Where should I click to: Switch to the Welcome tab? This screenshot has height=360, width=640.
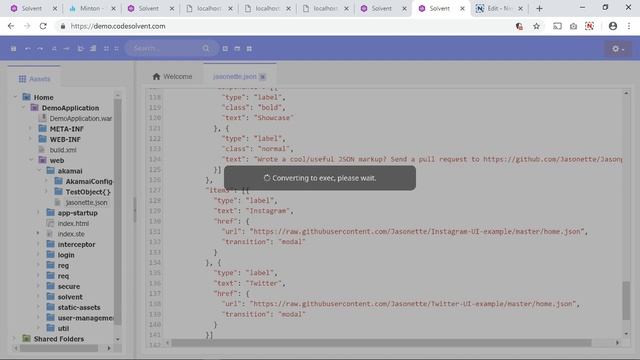172,76
